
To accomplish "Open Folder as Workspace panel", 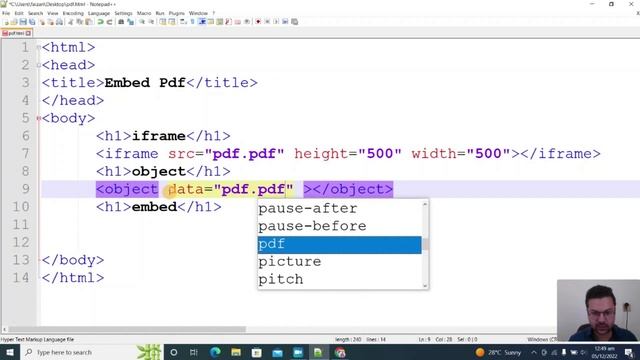I will [238, 22].
